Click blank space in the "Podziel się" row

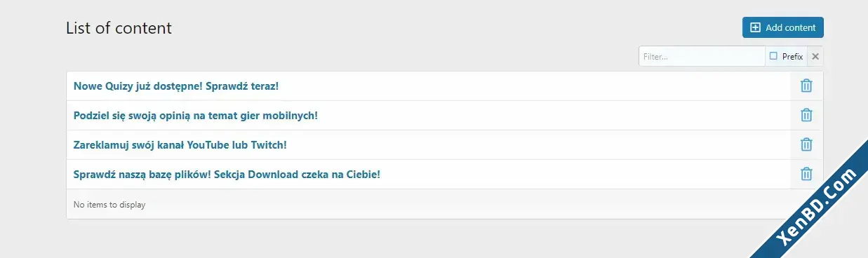(x=554, y=115)
